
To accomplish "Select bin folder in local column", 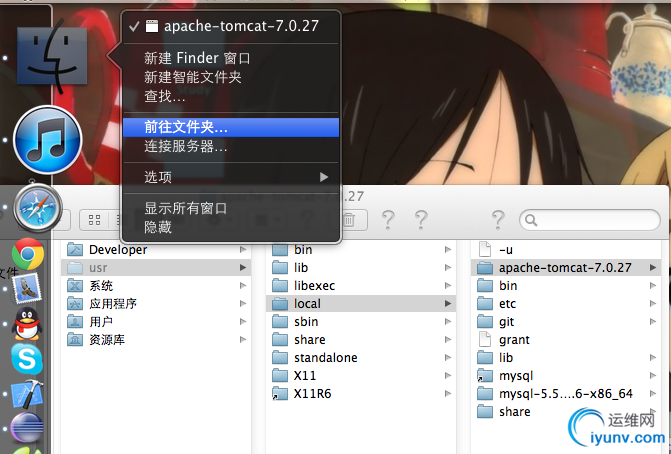I will coord(566,285).
